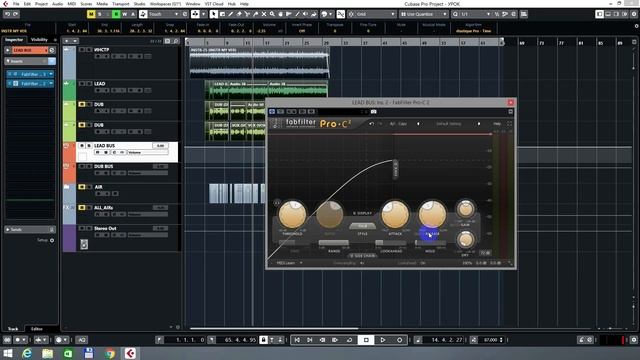This screenshot has height=360, width=640.
Task: Click the search magnifier above the track list
Action: click(176, 41)
